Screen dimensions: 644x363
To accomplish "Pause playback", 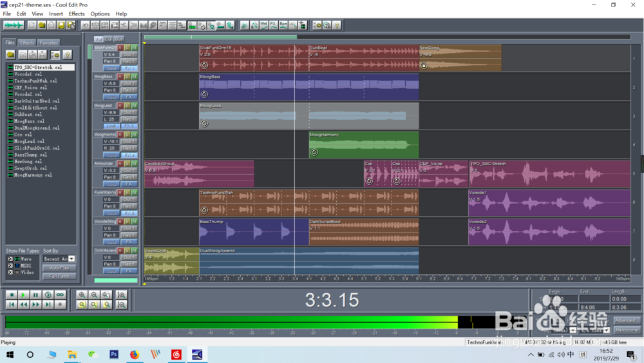I will [35, 295].
